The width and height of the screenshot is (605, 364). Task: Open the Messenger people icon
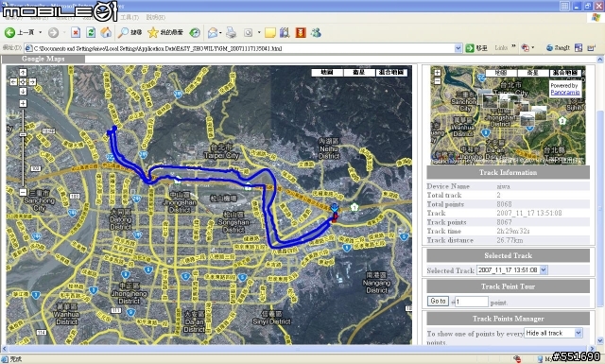tap(316, 33)
